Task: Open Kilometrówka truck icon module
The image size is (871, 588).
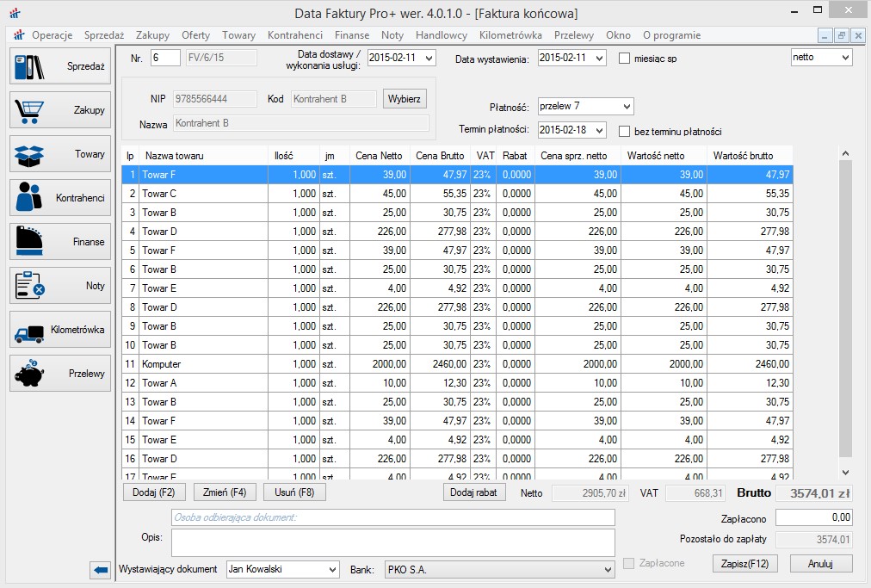Action: pos(59,330)
